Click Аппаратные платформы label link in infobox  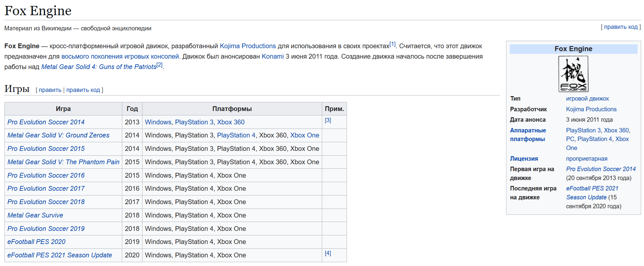tap(528, 135)
